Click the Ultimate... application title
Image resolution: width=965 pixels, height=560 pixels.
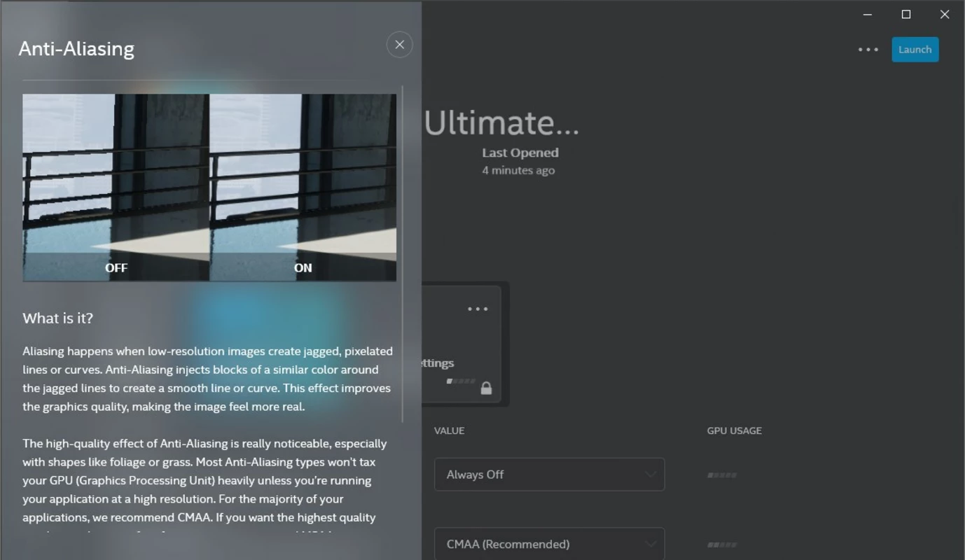point(501,122)
